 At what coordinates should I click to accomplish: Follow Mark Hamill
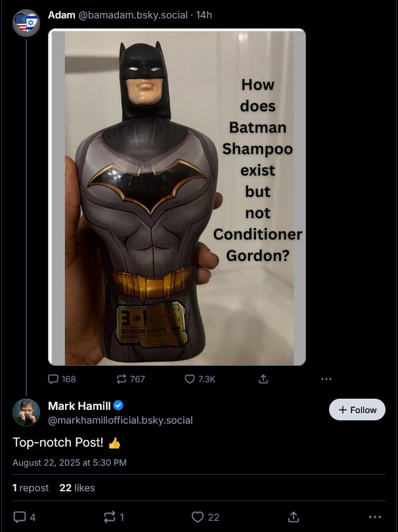[357, 410]
